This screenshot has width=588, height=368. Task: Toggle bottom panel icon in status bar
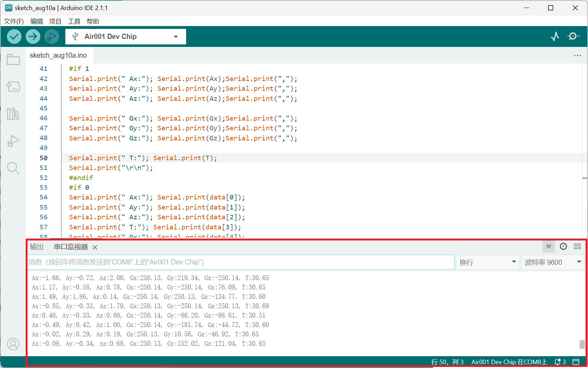pos(576,362)
